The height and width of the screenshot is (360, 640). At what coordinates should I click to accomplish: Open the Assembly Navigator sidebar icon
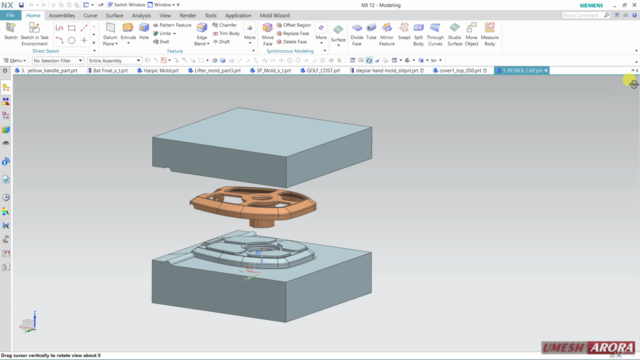tap(6, 87)
